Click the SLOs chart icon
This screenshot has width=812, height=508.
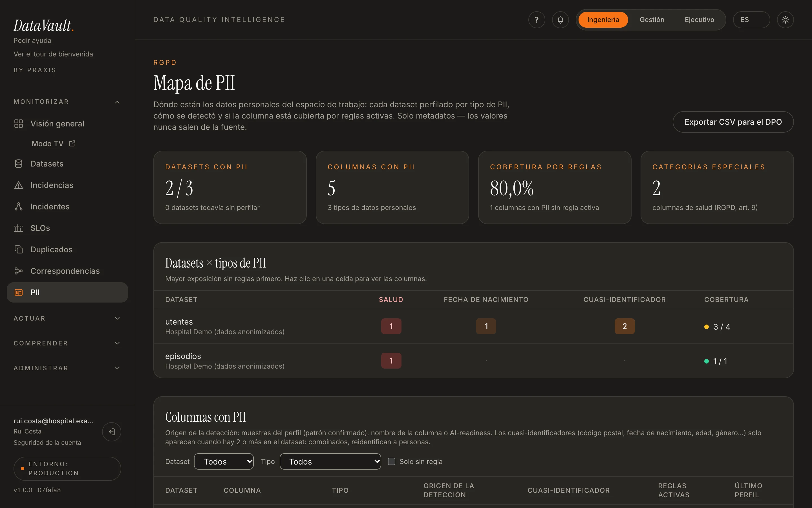[18, 228]
